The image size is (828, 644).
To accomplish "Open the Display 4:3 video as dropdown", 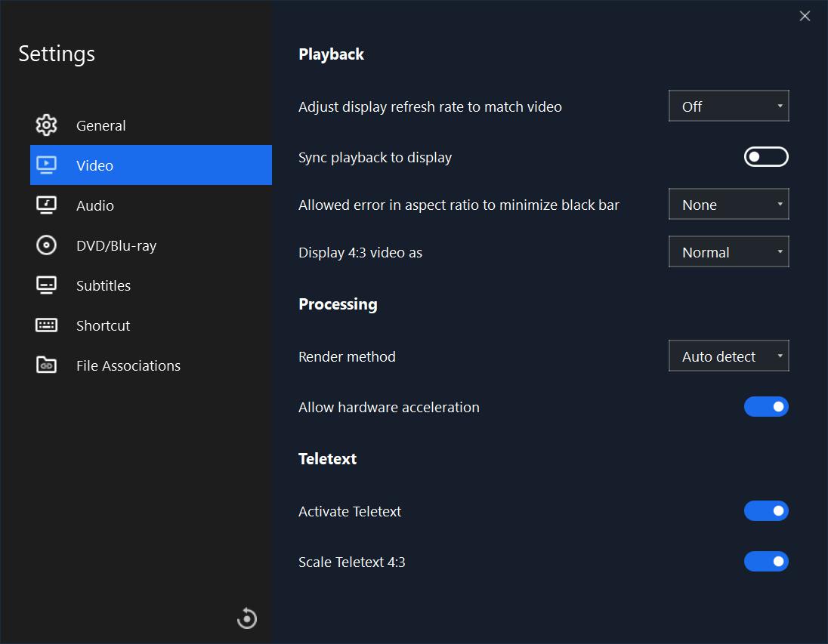I will (728, 252).
